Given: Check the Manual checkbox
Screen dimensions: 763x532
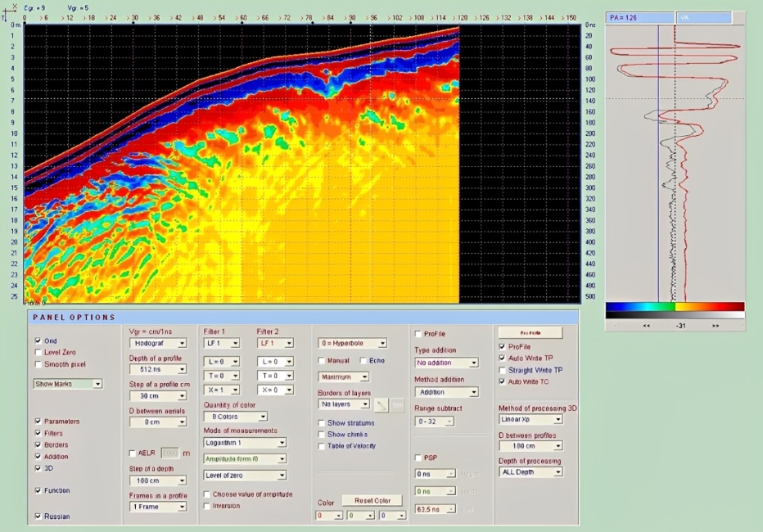Looking at the screenshot, I should click(321, 361).
